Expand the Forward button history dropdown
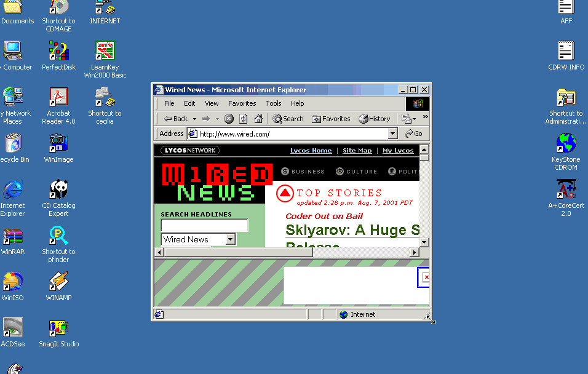Viewport: 588px width, 374px height. 217,119
